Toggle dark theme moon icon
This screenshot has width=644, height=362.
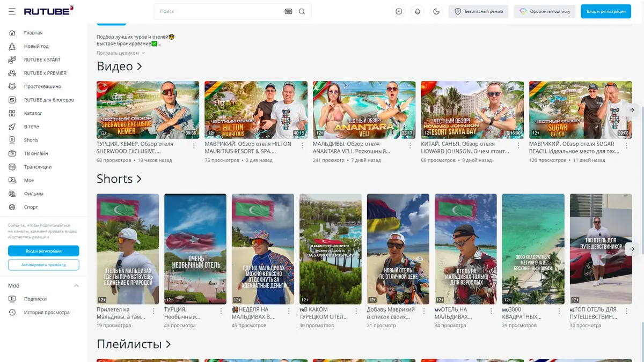[436, 11]
